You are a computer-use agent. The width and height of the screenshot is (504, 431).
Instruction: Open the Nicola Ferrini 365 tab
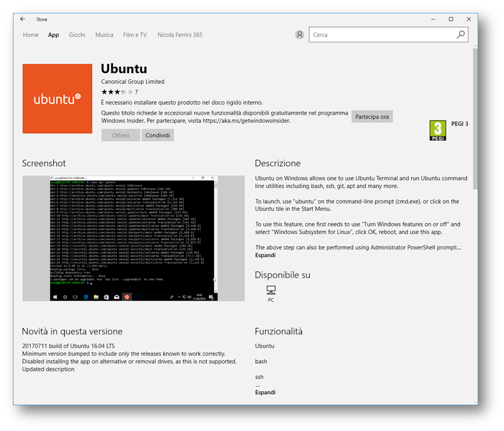tap(180, 34)
